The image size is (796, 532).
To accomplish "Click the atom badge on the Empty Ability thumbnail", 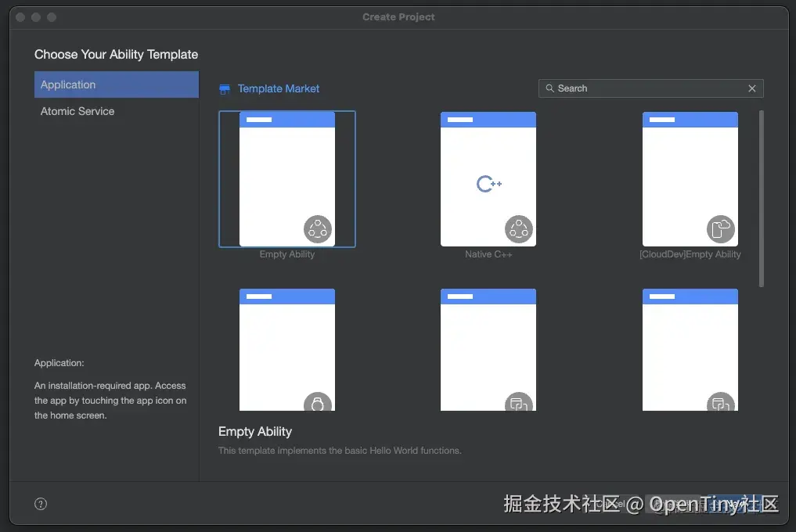I will click(316, 228).
